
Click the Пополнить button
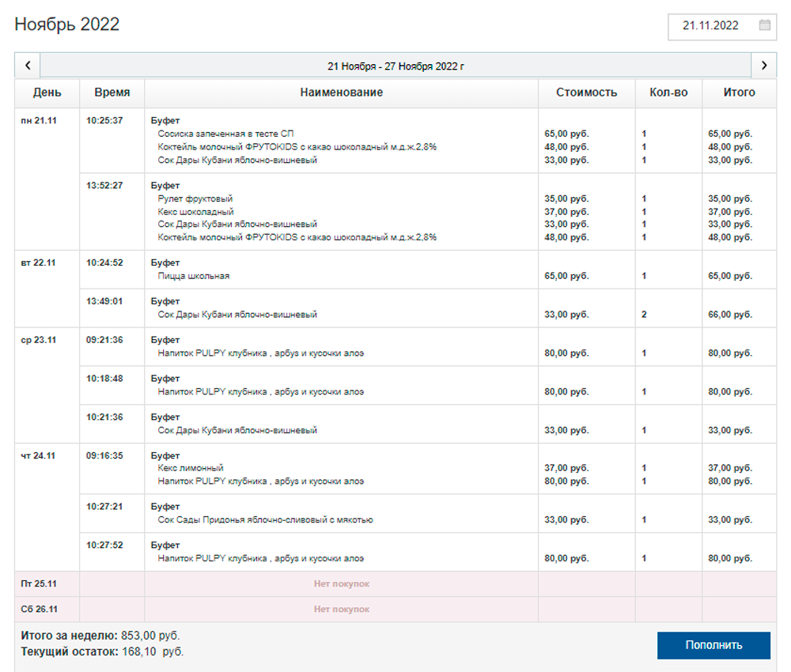point(713,645)
